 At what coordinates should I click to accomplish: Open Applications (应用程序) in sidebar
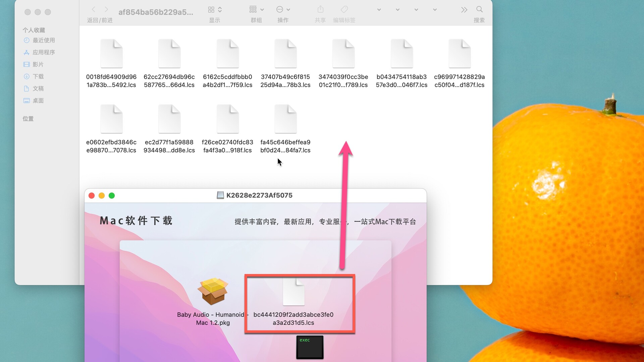click(x=39, y=52)
